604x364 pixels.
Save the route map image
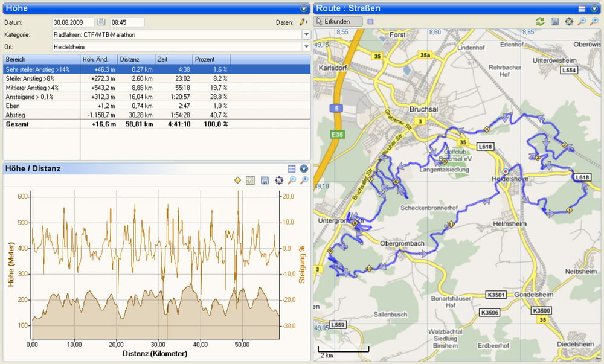[x=554, y=22]
